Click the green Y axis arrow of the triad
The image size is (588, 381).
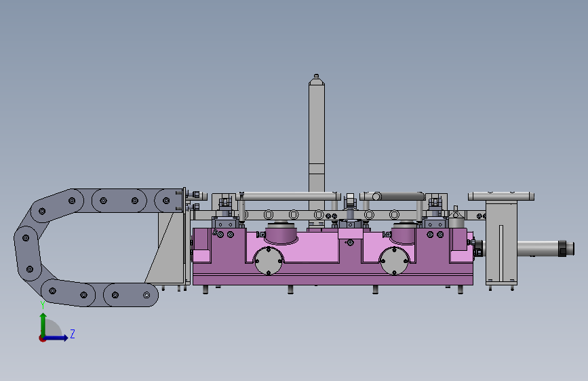click(x=43, y=324)
